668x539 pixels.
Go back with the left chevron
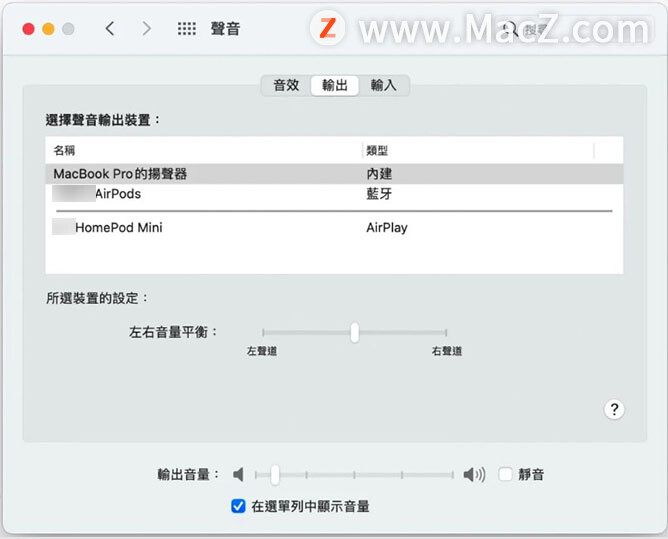click(110, 29)
